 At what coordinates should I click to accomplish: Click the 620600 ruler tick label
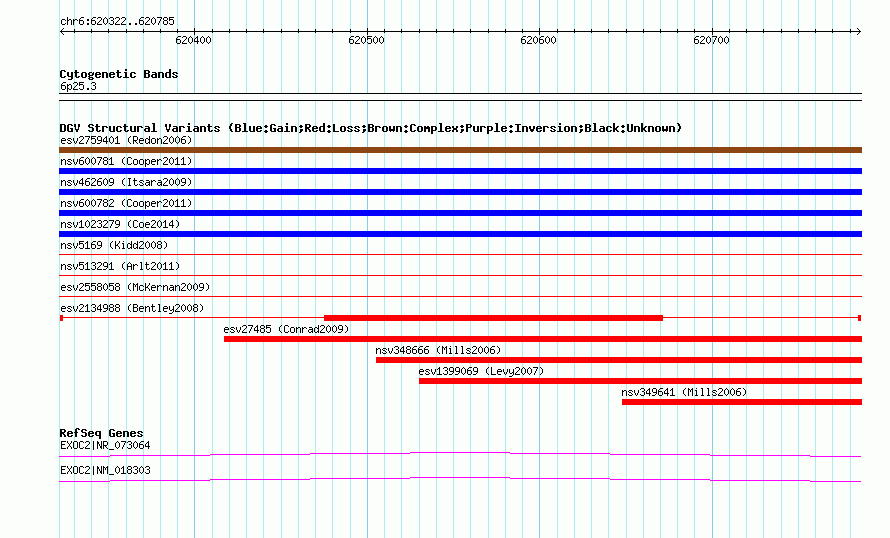point(538,40)
